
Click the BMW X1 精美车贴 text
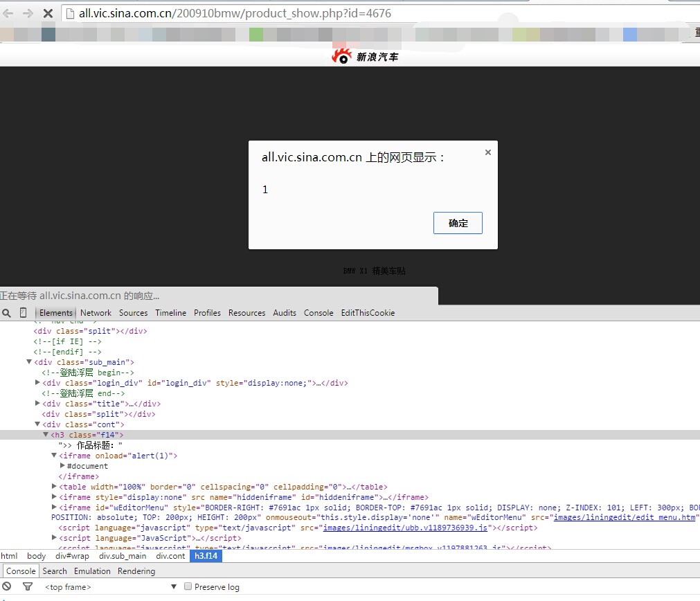pos(374,271)
